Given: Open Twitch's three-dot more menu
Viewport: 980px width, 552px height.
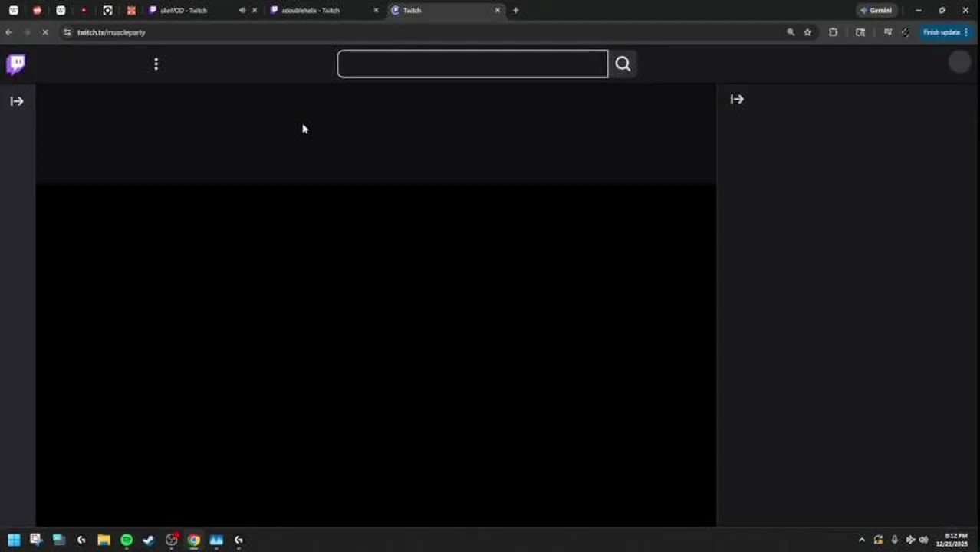Looking at the screenshot, I should click(x=156, y=64).
